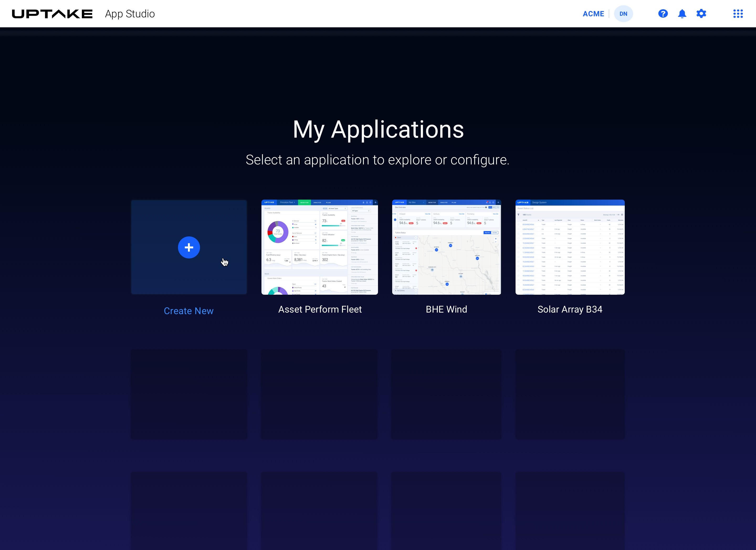Click empty placeholder tile below BHE Wind

(446, 394)
